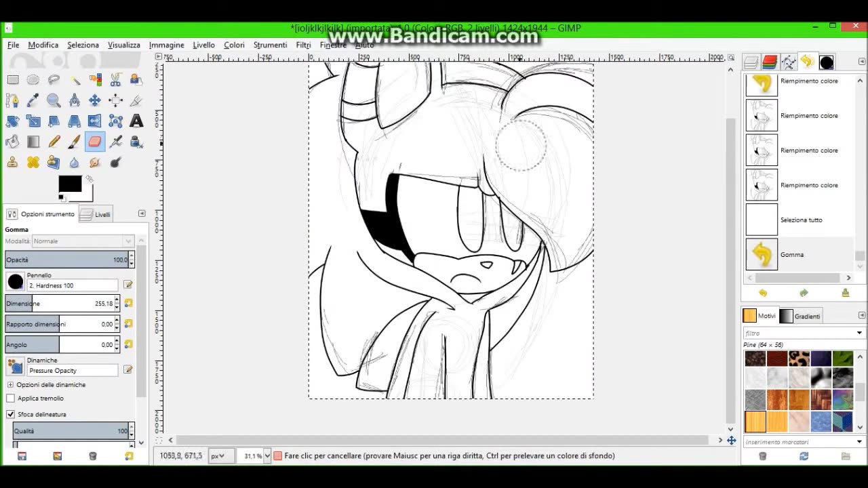This screenshot has height=488, width=868.
Task: Open tool options panel configuration menu
Action: click(x=142, y=213)
